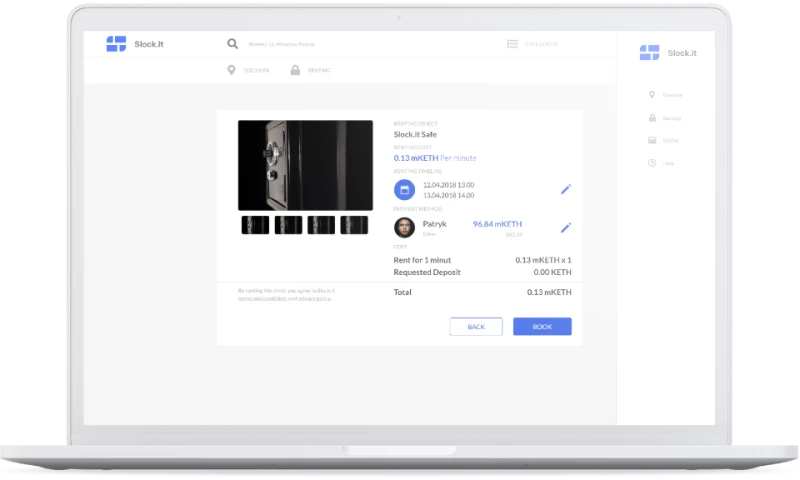Click the search address input field
Viewport: 800px width, 480px height.
click(290, 44)
